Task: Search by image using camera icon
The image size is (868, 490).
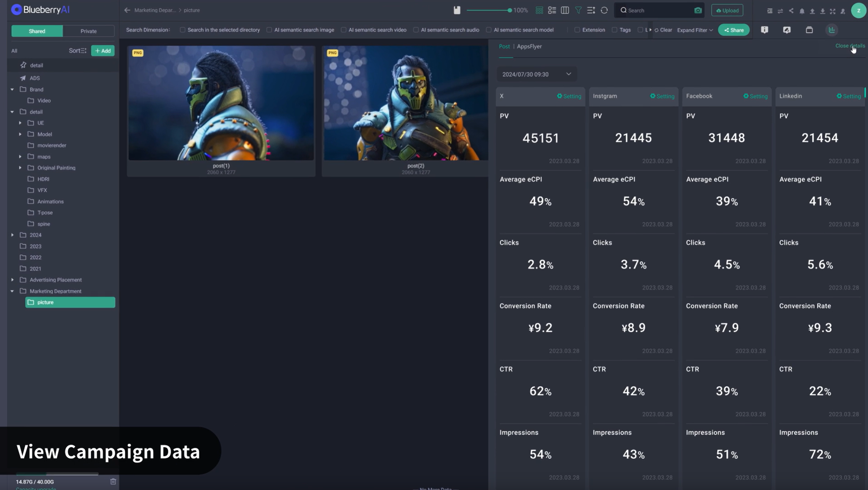Action: (x=698, y=10)
